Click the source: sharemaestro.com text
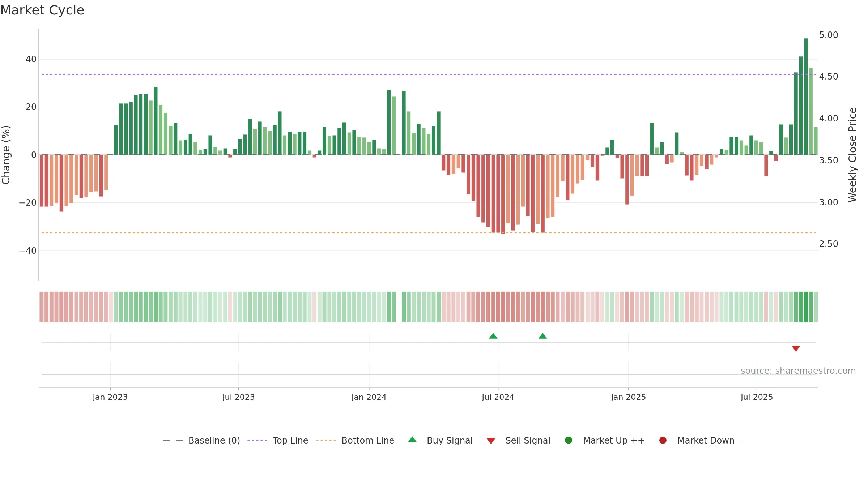The width and height of the screenshot is (868, 488). click(x=798, y=371)
